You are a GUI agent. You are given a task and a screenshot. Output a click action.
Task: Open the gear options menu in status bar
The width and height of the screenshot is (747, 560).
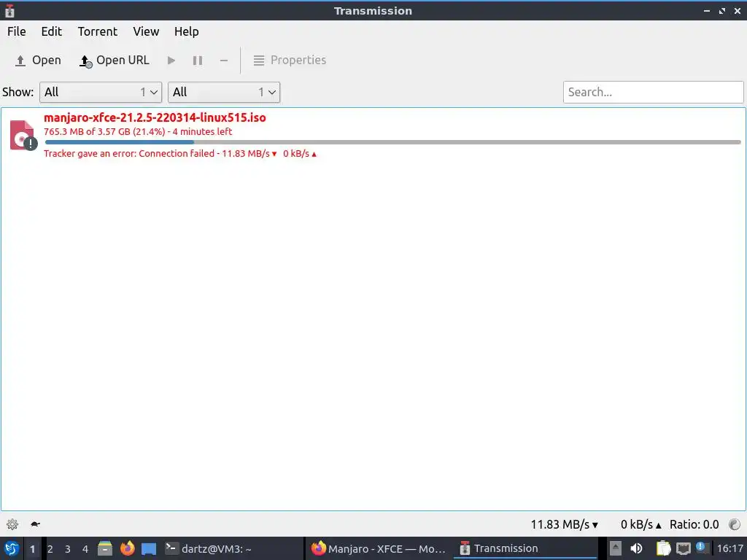12,524
